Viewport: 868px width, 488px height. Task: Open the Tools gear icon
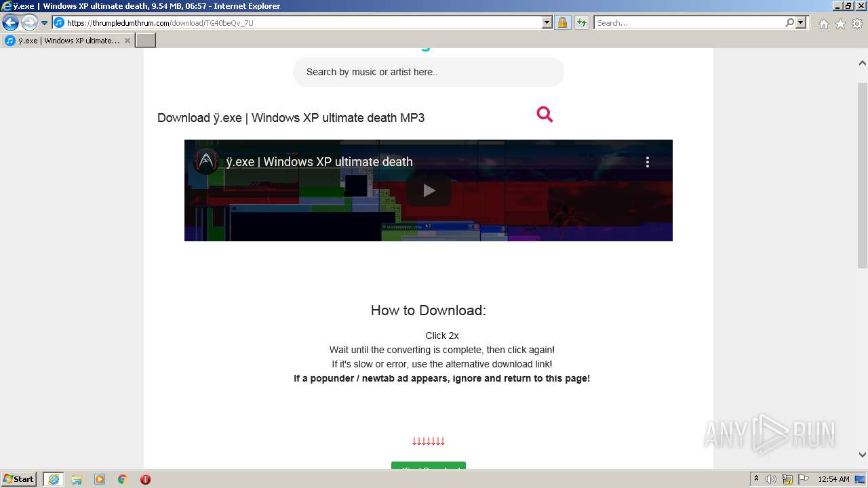(857, 24)
